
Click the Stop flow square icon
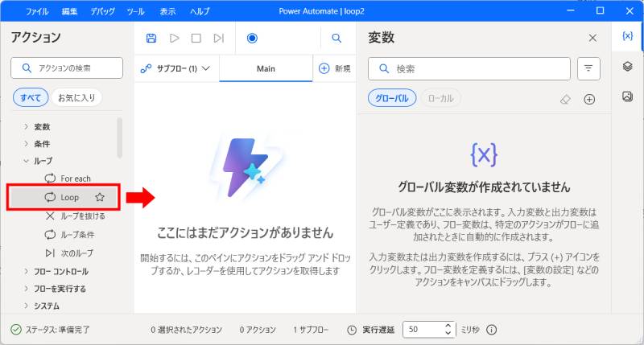click(x=196, y=38)
